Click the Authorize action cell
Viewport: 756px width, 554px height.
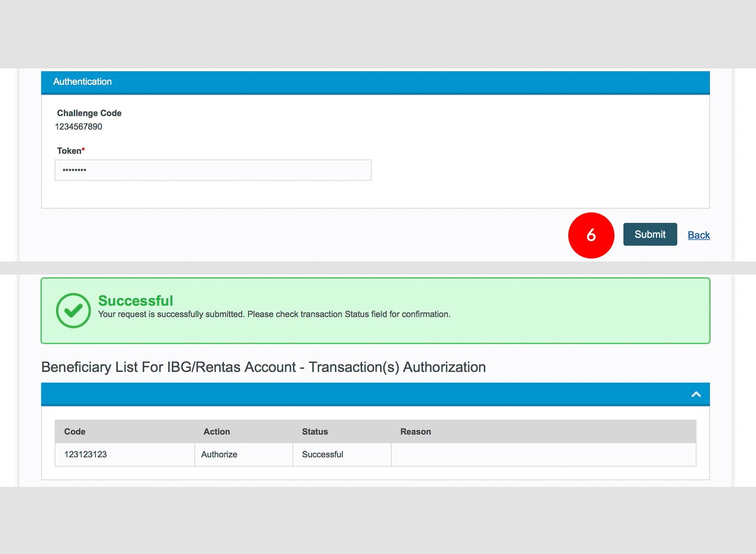click(x=219, y=455)
